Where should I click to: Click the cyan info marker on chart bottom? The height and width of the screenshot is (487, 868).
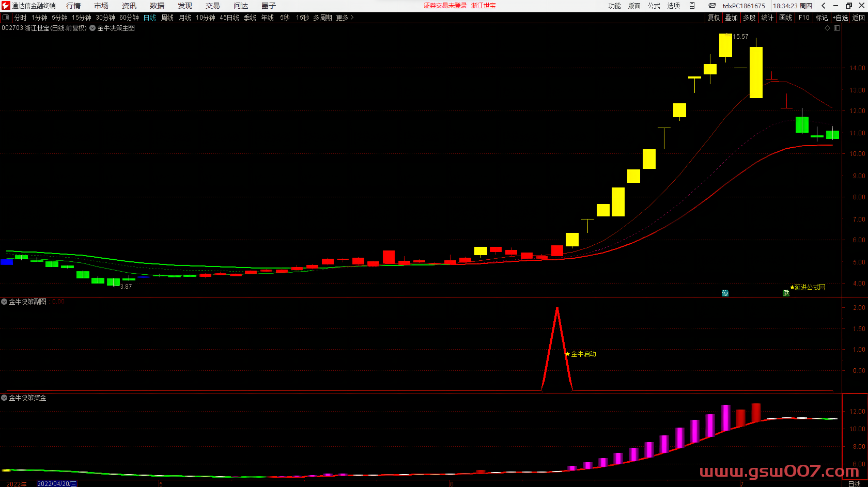(725, 293)
